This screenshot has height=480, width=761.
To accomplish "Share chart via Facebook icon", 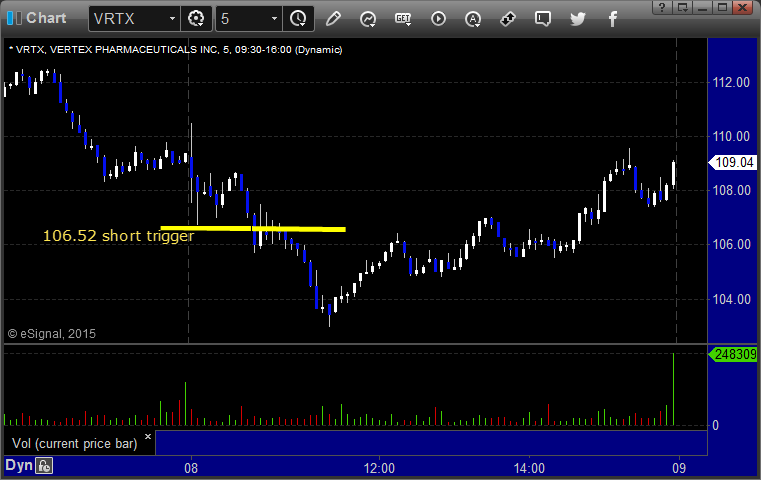I will [x=613, y=19].
